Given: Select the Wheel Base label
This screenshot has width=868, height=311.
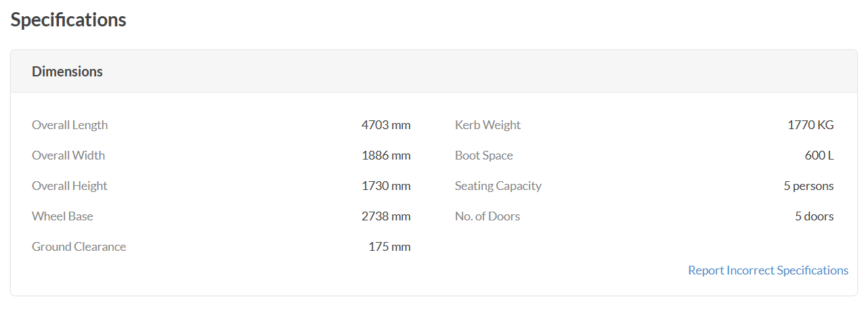Looking at the screenshot, I should pos(62,216).
